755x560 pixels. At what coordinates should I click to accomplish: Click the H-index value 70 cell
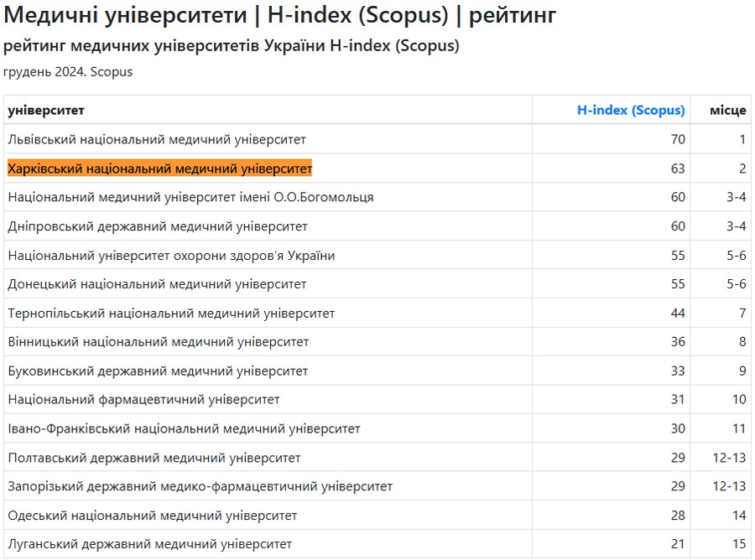point(677,139)
